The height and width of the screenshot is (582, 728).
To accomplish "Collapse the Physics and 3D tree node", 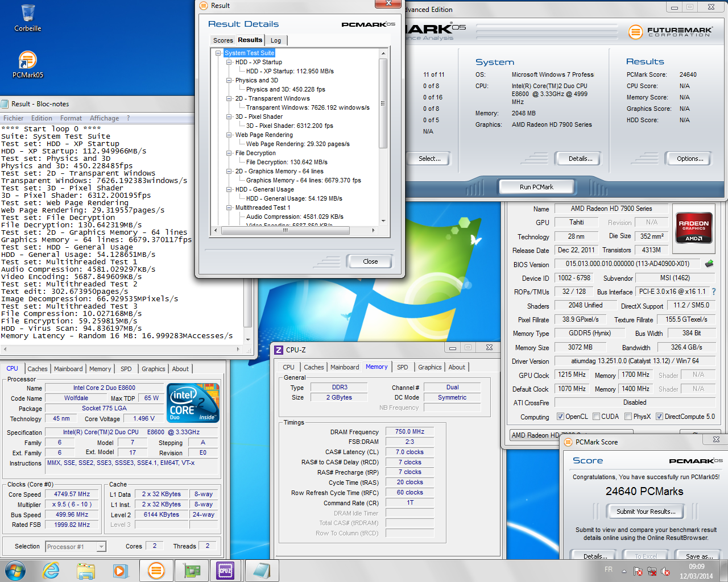I will click(229, 80).
